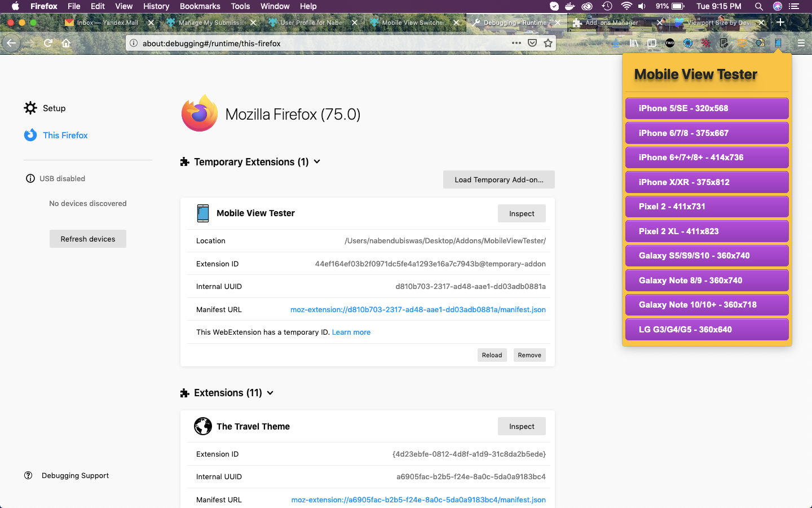
Task: Open the History menu
Action: (x=156, y=6)
